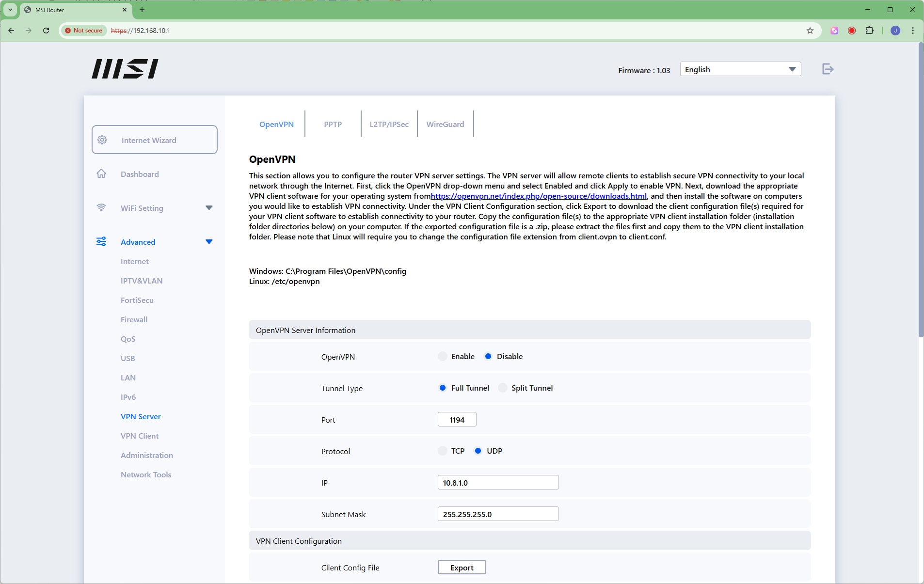Click the Advanced sliders icon
Screen dimensions: 924x584
(x=101, y=242)
